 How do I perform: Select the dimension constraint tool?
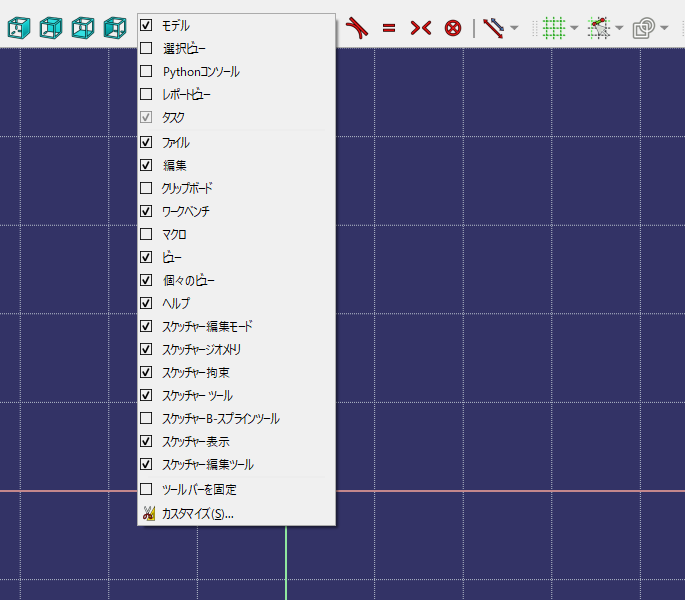click(494, 28)
